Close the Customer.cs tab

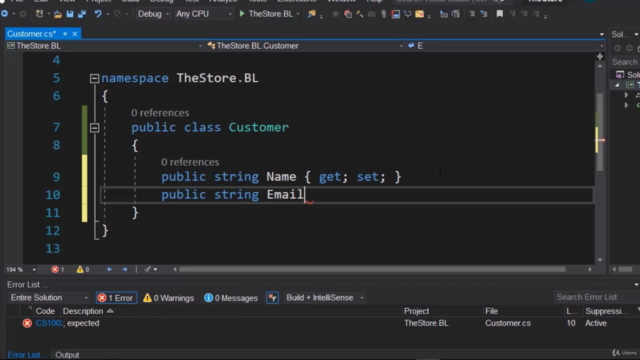[75, 34]
